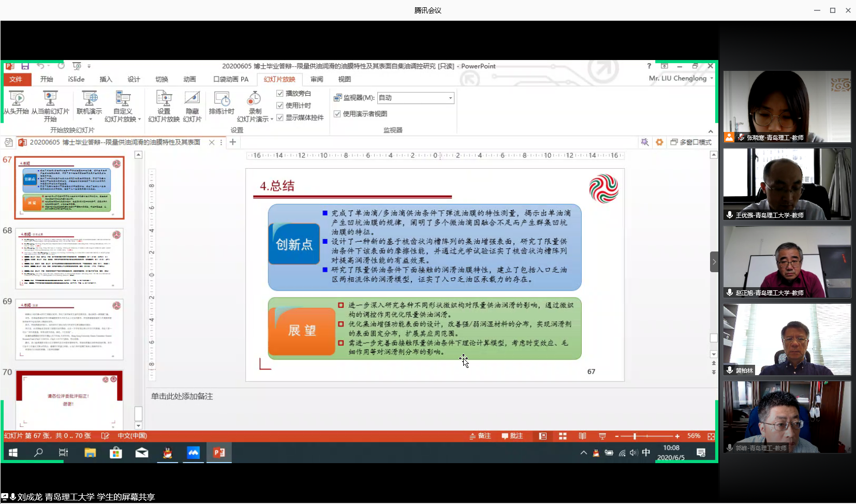
Task: Open the View (视图) tab
Action: click(344, 79)
